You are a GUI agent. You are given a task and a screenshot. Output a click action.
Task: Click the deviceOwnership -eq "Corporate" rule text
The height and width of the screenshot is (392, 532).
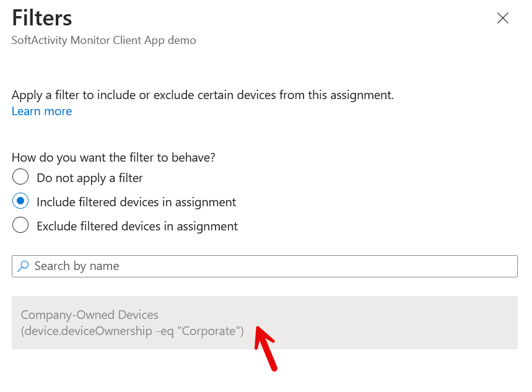click(x=133, y=331)
